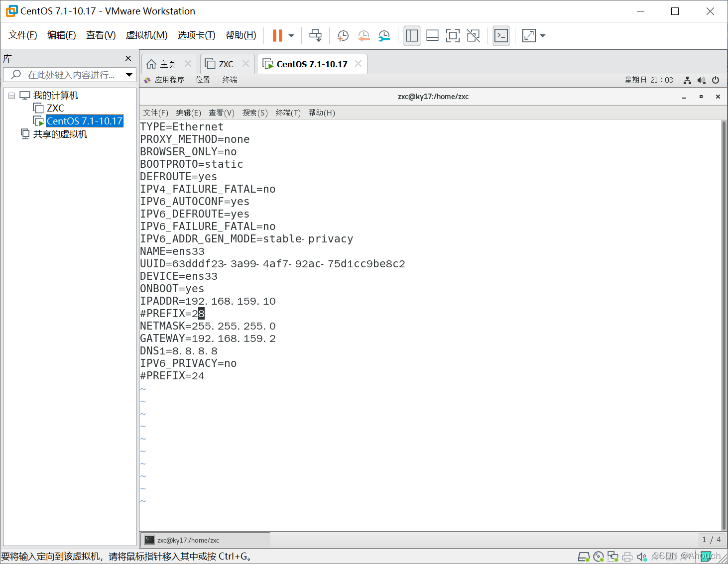
Task: Open the 虚拟机(M) menu
Action: (146, 35)
